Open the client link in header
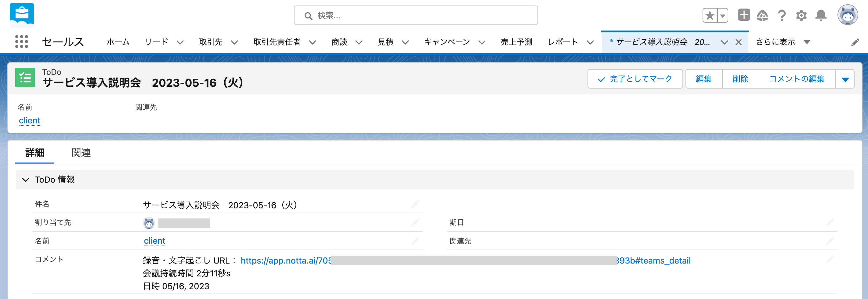This screenshot has height=299, width=868. coord(30,120)
